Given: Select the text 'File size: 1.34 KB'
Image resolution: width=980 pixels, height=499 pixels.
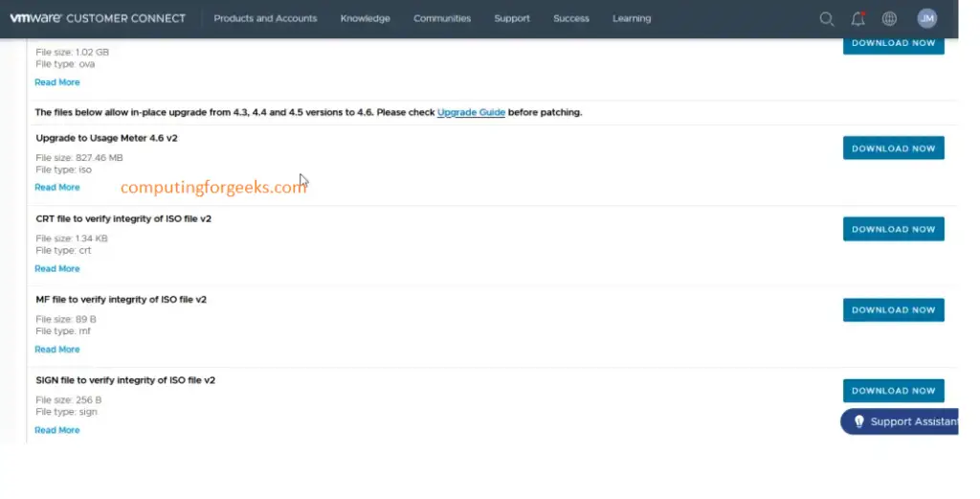Looking at the screenshot, I should [x=72, y=238].
